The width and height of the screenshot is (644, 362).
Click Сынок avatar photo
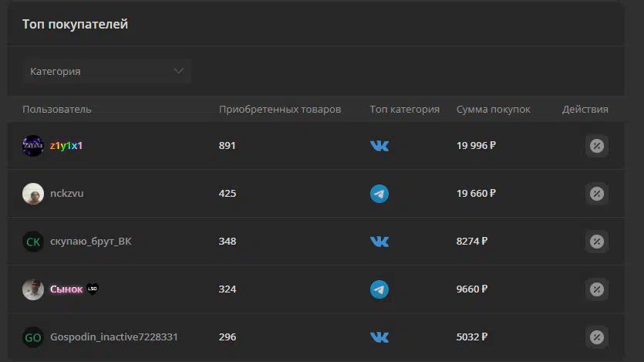tap(33, 289)
